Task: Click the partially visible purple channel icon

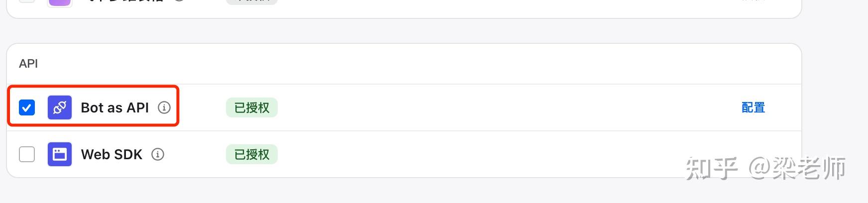Action: click(x=60, y=2)
